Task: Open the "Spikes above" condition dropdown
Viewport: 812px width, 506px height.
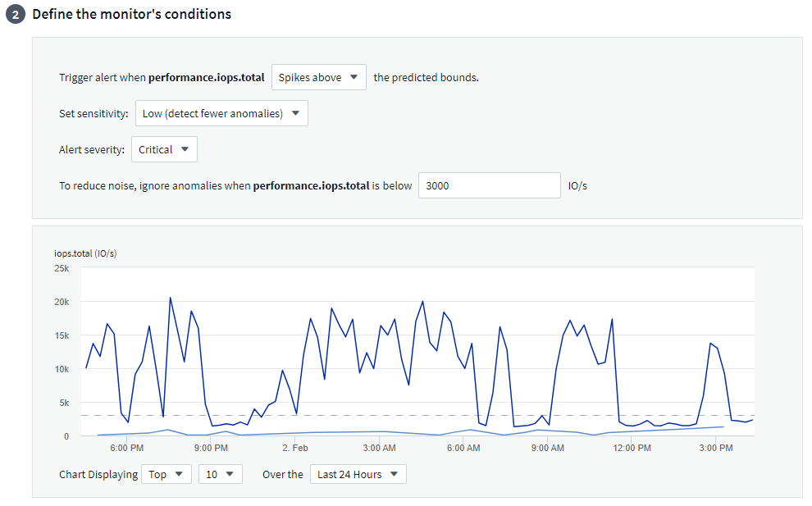Action: point(318,77)
